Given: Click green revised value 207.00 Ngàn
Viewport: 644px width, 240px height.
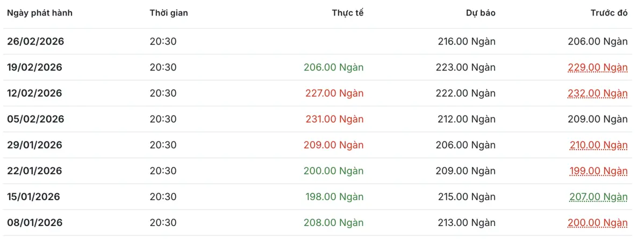Looking at the screenshot, I should point(599,196).
